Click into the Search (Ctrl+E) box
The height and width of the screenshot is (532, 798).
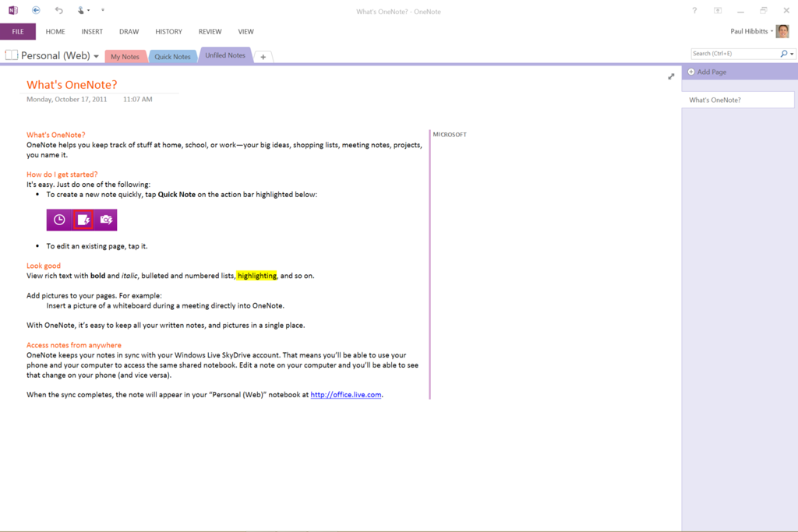coord(735,54)
